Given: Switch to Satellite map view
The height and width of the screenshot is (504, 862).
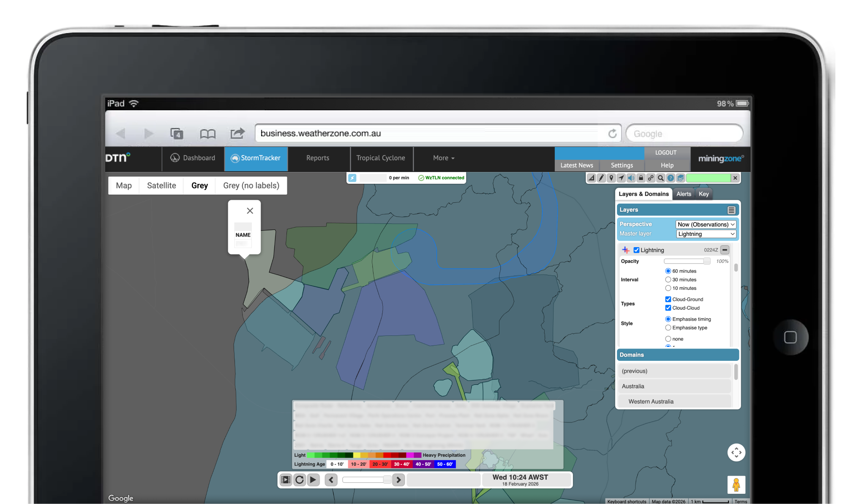Looking at the screenshot, I should click(161, 185).
